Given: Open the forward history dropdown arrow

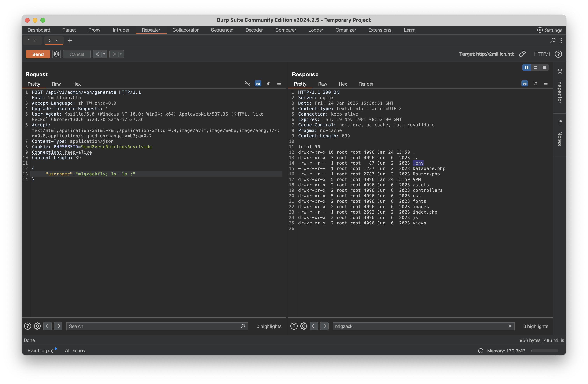Looking at the screenshot, I should (121, 54).
